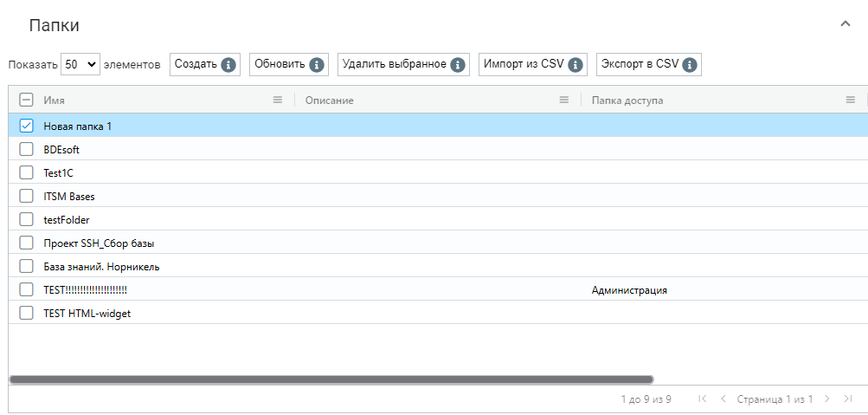Check ITSM Bases row checkbox
Image resolution: width=868 pixels, height=415 pixels.
coord(26,196)
